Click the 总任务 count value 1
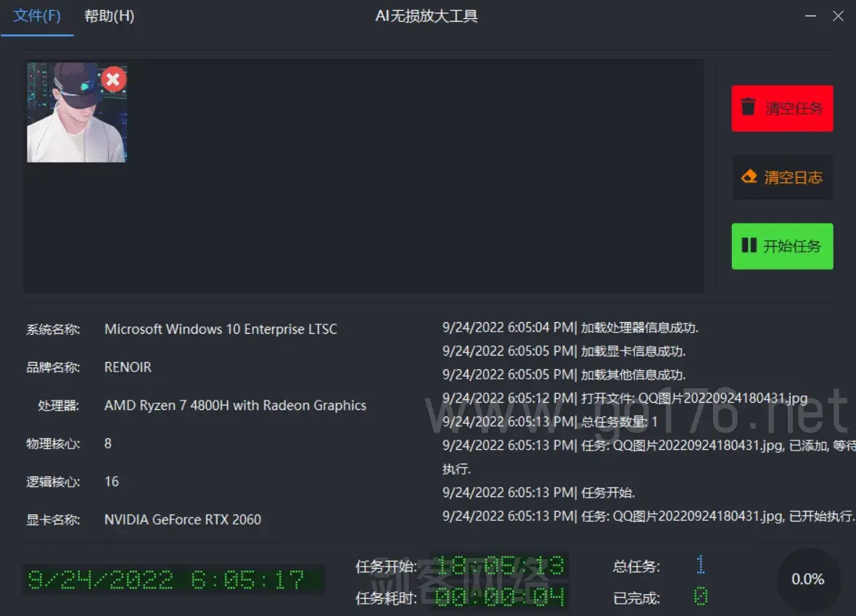The width and height of the screenshot is (856, 616). tap(701, 564)
